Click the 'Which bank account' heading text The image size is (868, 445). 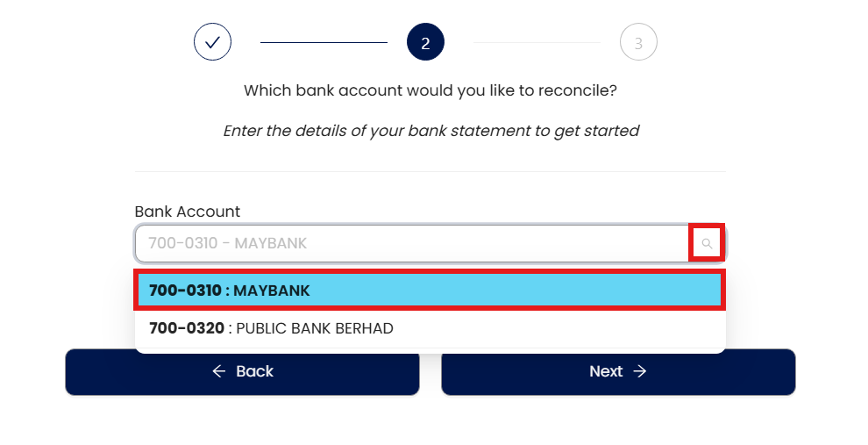click(430, 90)
